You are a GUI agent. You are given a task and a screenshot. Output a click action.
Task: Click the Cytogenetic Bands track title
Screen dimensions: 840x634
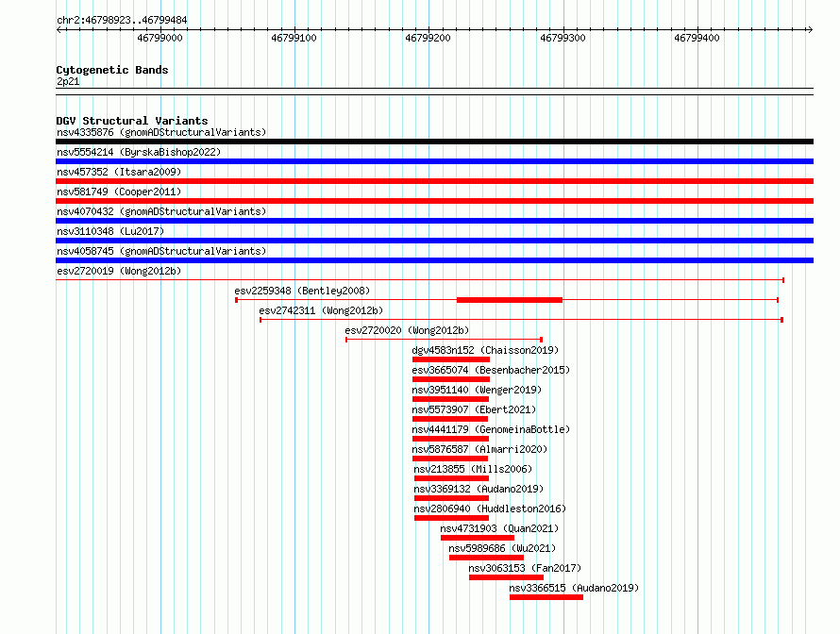click(112, 70)
